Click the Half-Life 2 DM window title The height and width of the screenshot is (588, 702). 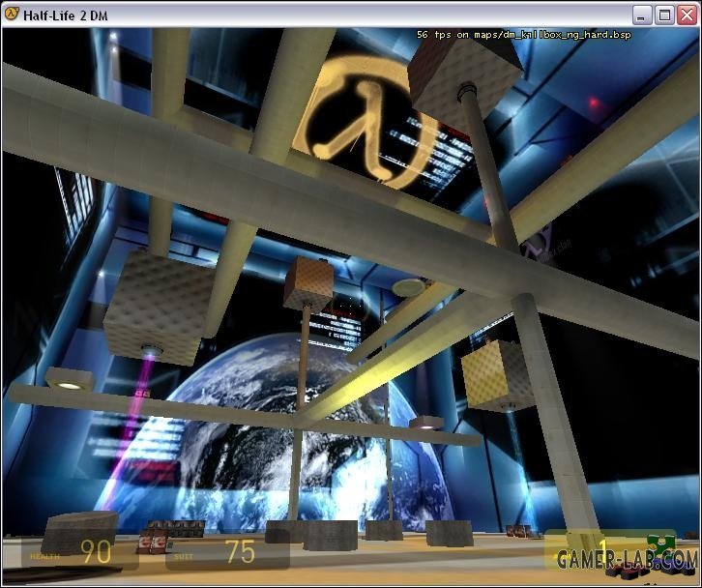click(66, 15)
